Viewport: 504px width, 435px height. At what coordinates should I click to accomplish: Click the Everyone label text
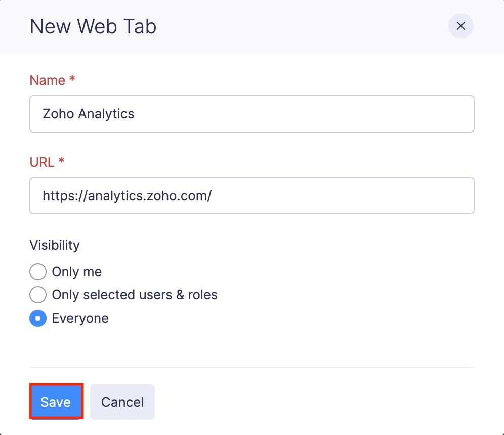click(x=80, y=318)
